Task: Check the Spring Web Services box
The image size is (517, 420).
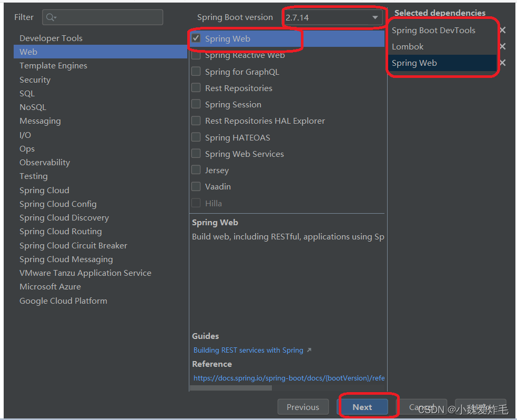Action: click(196, 153)
